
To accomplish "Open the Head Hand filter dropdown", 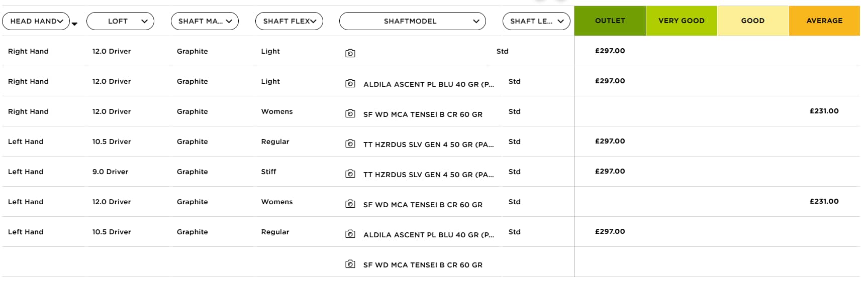I will click(x=36, y=21).
